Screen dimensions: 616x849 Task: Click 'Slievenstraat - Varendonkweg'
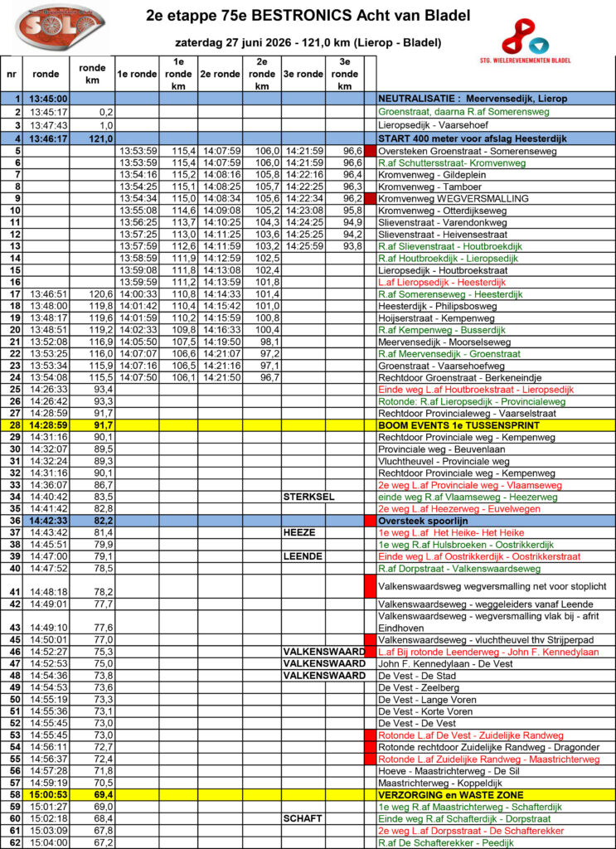(443, 222)
